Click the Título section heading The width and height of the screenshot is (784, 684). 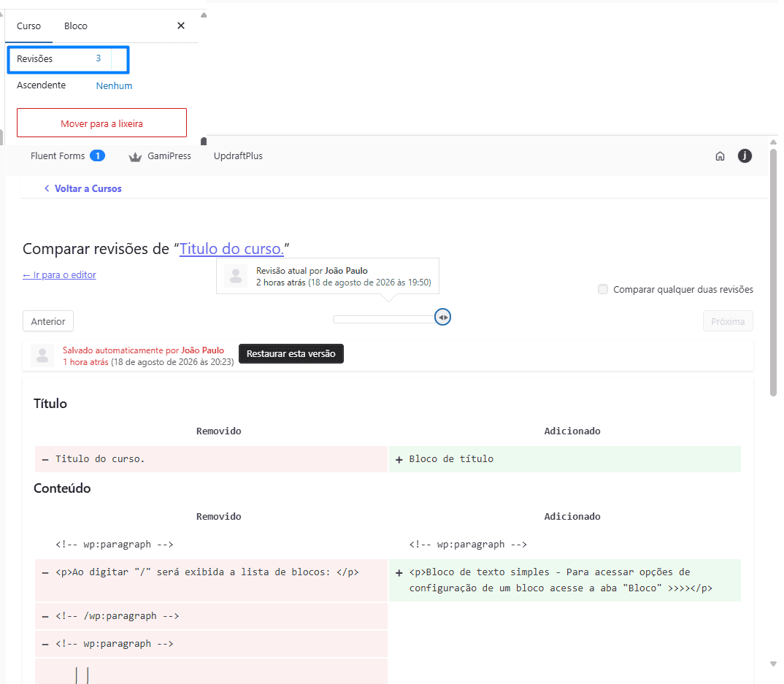[x=50, y=404]
